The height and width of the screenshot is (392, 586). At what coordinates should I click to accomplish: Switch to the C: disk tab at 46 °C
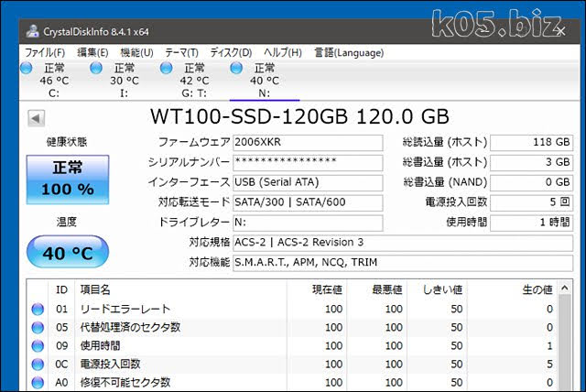click(x=54, y=81)
